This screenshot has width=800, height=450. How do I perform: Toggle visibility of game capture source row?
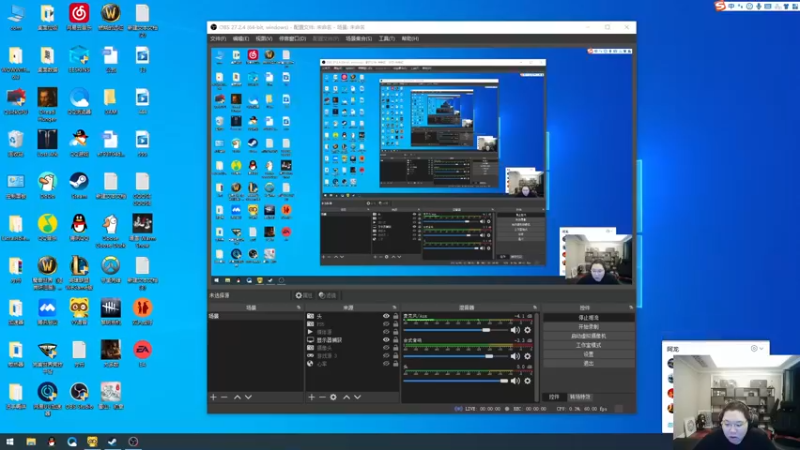pyautogui.click(x=386, y=356)
